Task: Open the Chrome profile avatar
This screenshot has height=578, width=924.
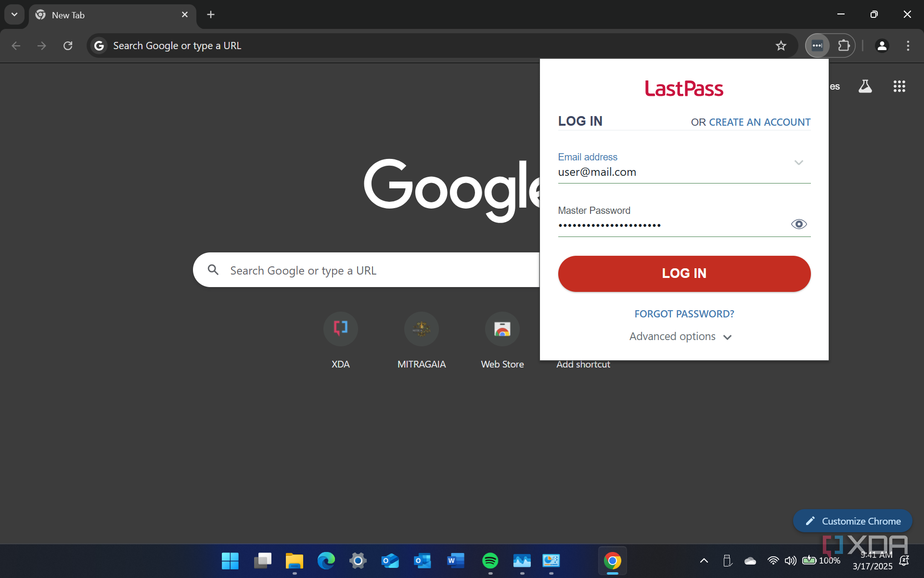Action: [x=882, y=46]
